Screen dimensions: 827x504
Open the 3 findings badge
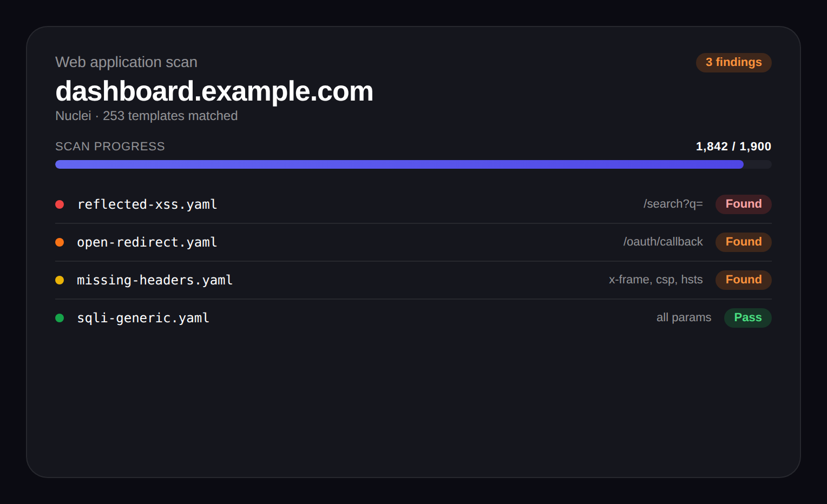point(733,63)
